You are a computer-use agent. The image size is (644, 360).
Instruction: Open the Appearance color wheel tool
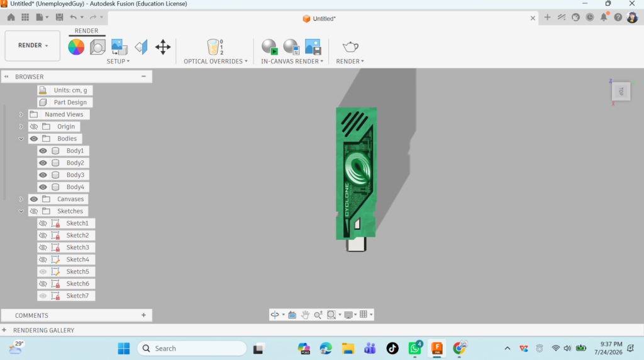[x=76, y=47]
